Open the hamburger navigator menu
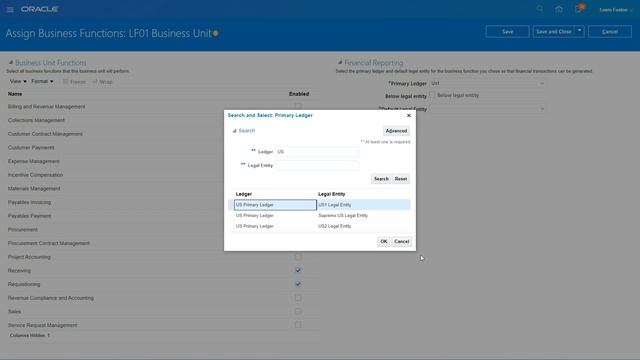 10,9
